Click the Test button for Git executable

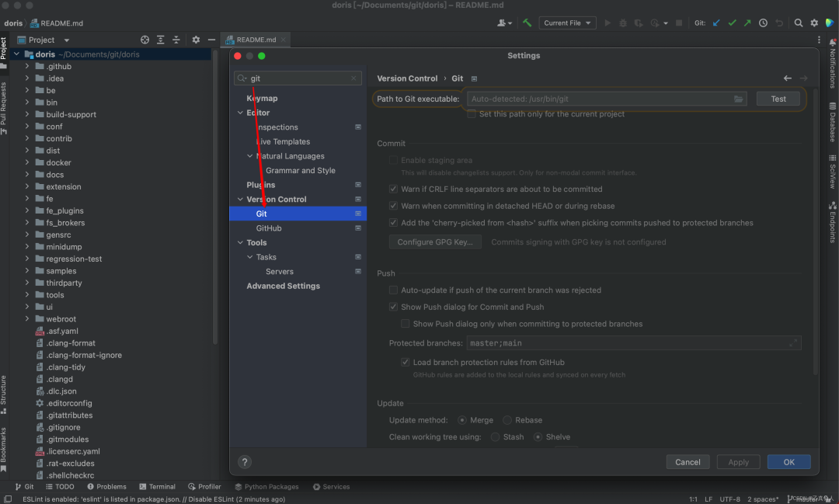[778, 99]
